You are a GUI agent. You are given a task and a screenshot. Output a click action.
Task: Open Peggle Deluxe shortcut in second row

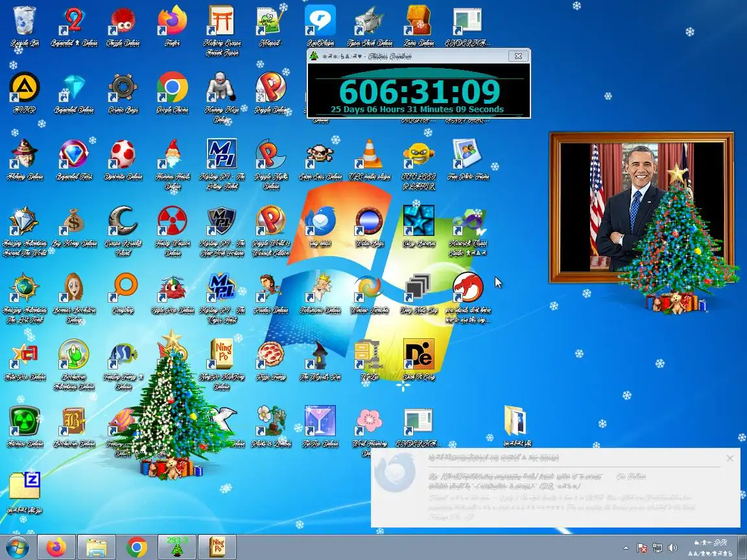[270, 87]
